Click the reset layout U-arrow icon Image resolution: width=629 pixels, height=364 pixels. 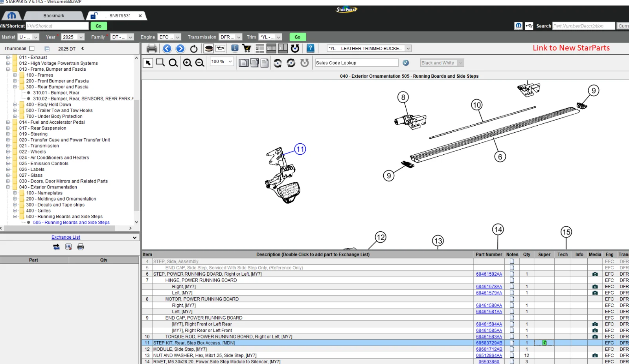295,49
